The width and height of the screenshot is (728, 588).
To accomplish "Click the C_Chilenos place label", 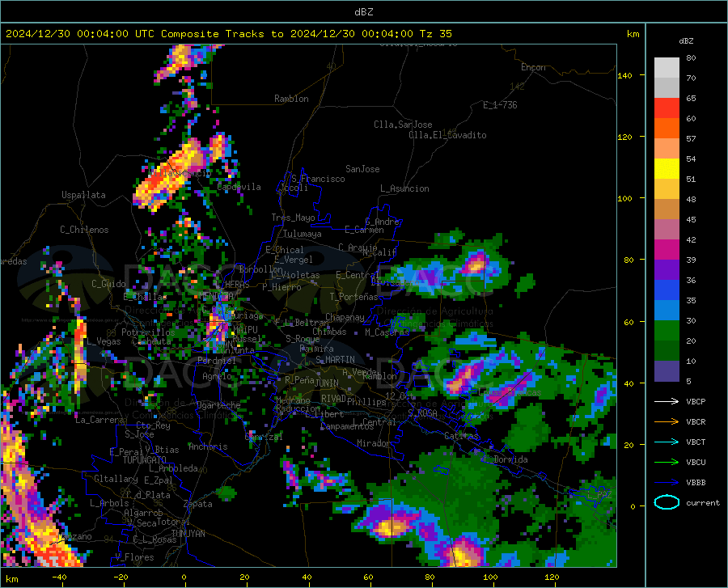I will click(84, 230).
